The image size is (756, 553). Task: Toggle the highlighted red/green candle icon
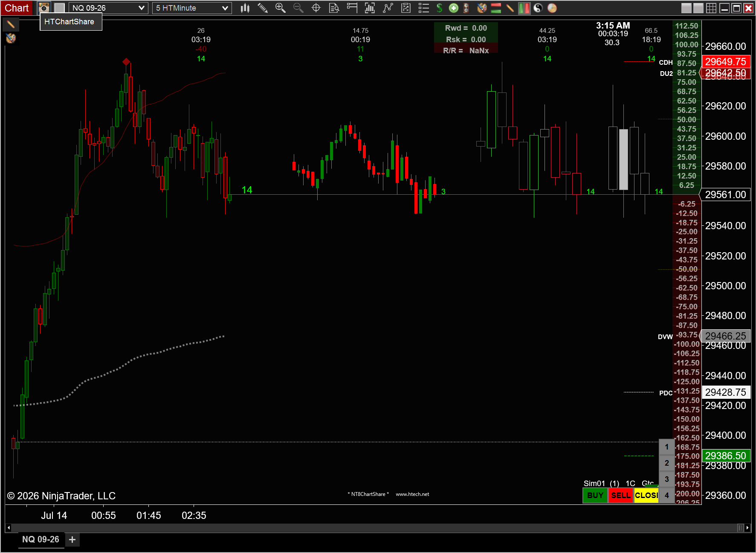coord(524,8)
